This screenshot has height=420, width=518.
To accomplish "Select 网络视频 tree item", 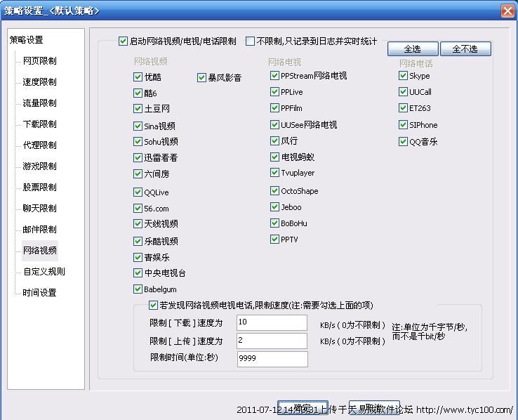I will (x=40, y=251).
